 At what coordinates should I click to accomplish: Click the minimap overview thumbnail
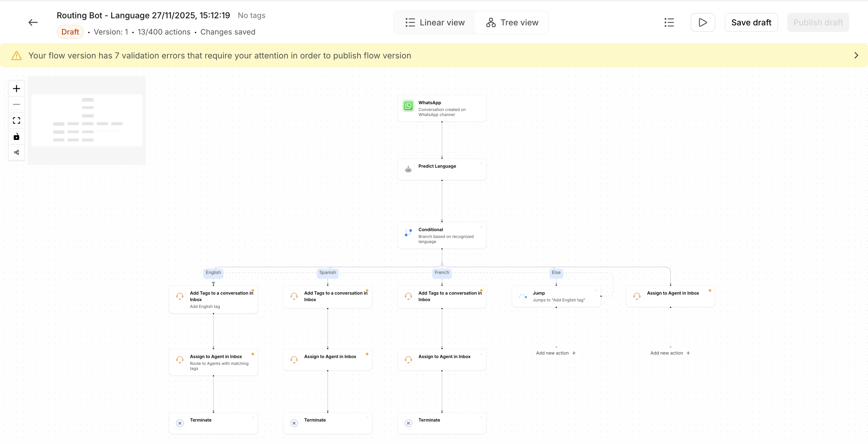pos(87,120)
